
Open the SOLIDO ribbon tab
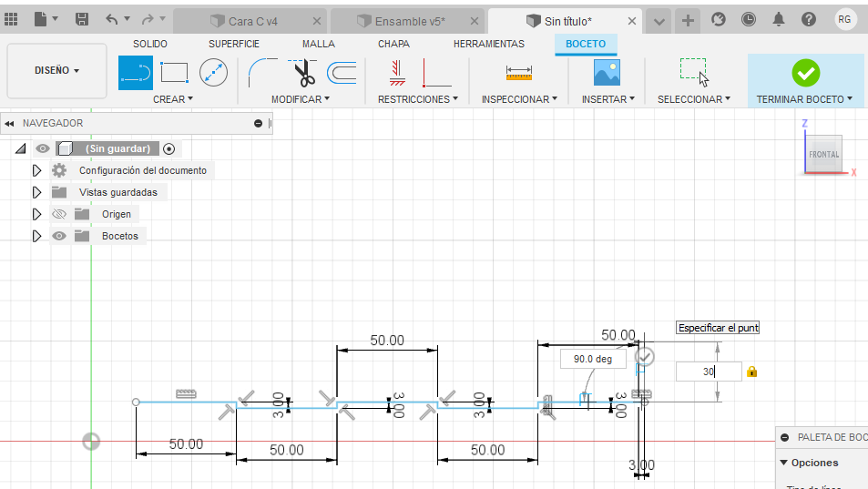click(150, 44)
